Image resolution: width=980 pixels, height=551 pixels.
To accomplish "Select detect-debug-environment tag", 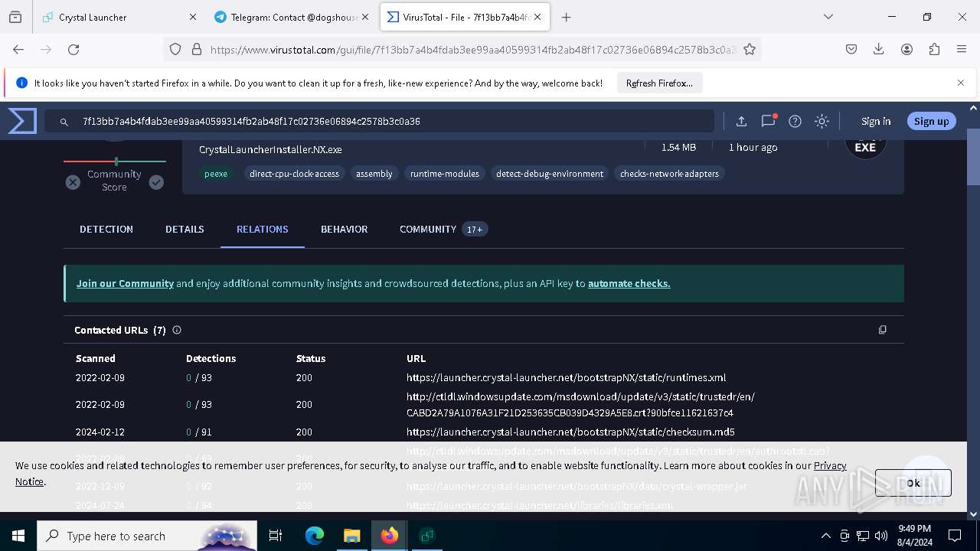I will 550,174.
